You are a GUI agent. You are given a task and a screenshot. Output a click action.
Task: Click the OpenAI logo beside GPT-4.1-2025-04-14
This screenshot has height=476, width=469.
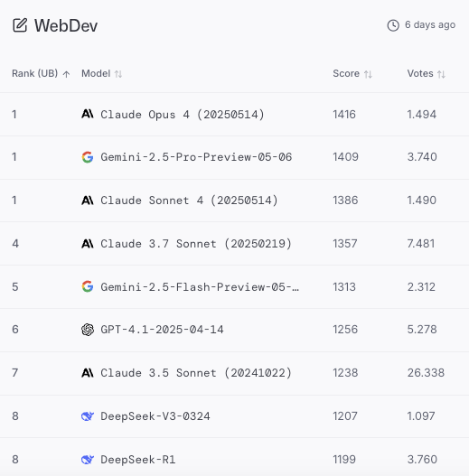[x=88, y=330]
